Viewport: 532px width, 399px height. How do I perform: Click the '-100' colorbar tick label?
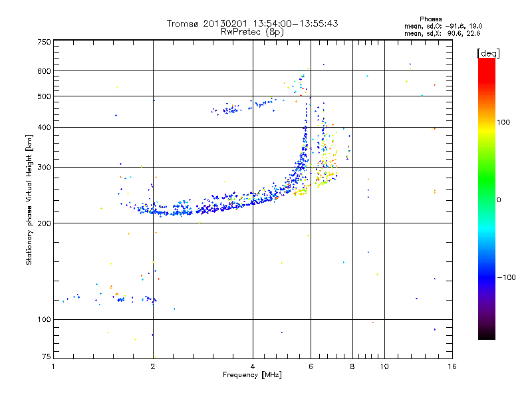click(506, 277)
